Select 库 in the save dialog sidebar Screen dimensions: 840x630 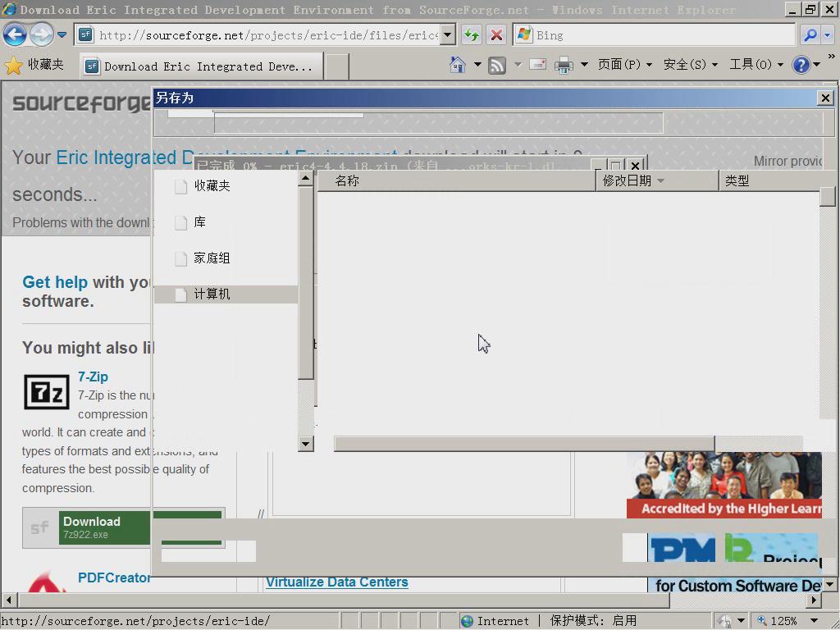[x=199, y=222]
